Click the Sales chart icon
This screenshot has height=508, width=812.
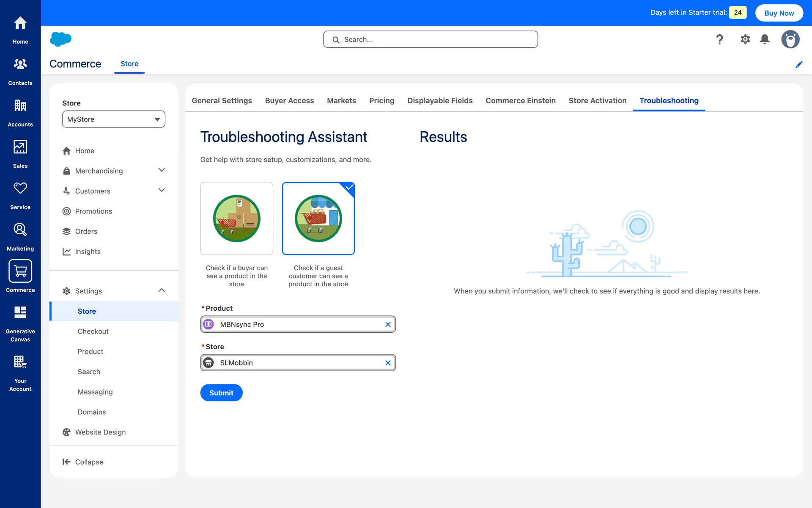coord(20,147)
